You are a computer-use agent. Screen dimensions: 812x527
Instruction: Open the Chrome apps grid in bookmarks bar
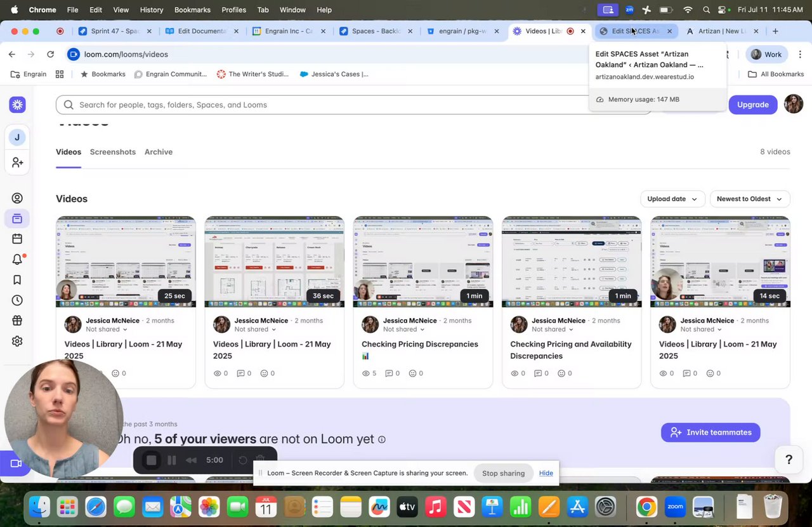point(60,74)
